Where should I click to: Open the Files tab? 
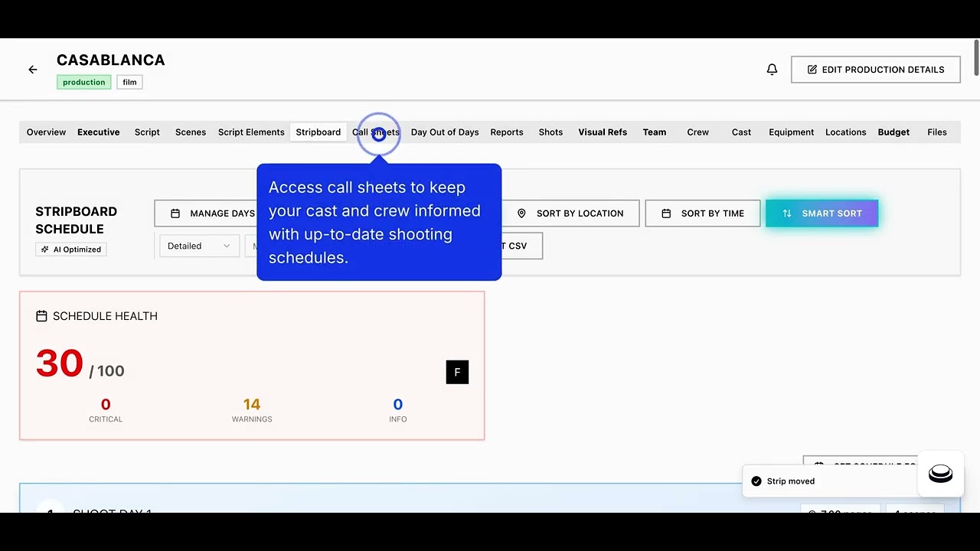tap(937, 132)
